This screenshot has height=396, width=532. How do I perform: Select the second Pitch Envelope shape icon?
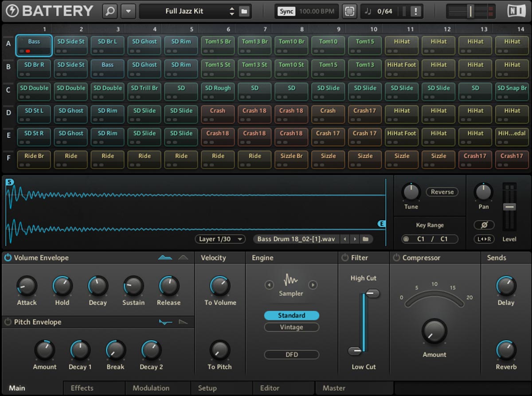(183, 322)
